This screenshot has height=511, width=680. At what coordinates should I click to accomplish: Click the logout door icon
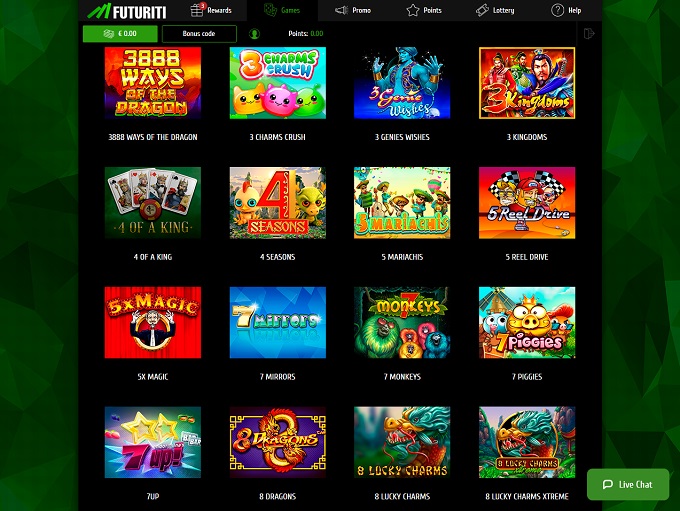pos(588,33)
